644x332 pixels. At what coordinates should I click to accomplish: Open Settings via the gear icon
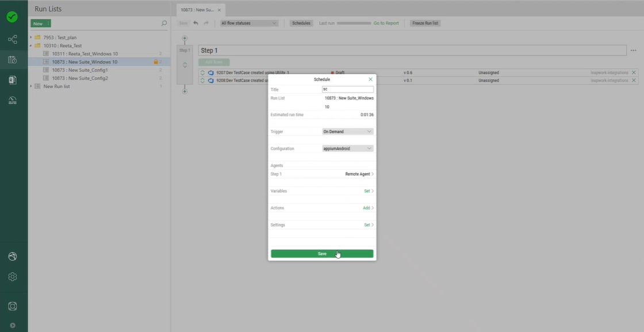point(13,277)
